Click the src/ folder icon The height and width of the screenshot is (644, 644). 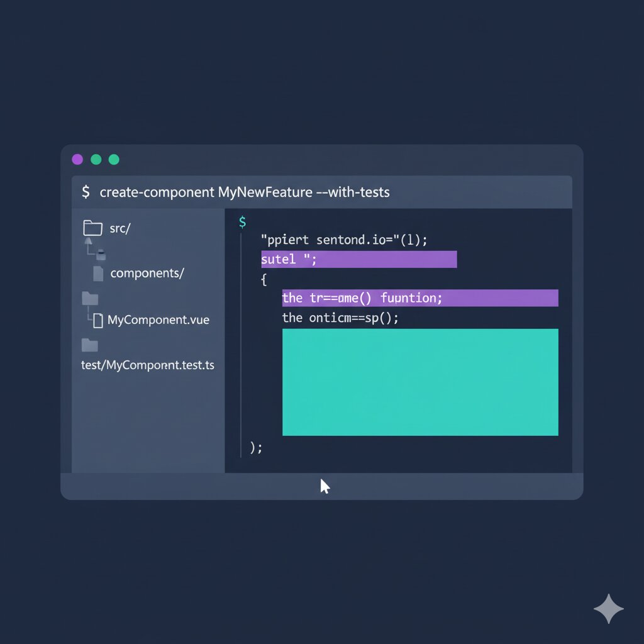[92, 228]
